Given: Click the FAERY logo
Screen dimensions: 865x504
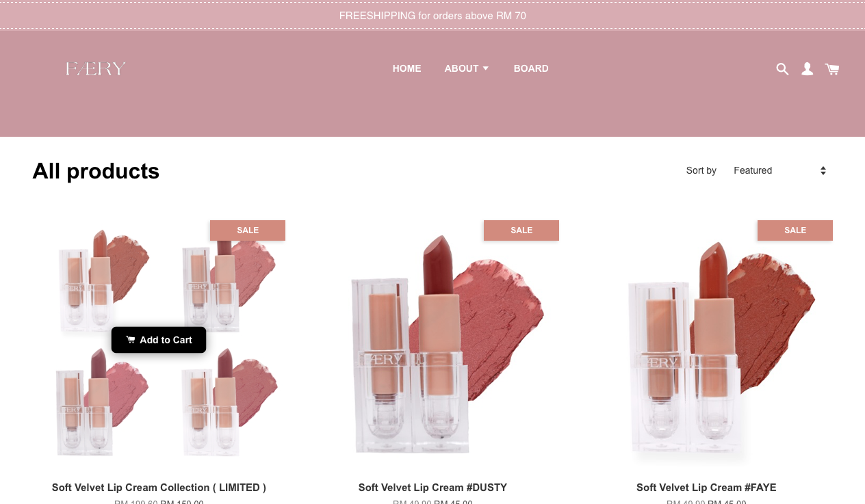Looking at the screenshot, I should [96, 68].
